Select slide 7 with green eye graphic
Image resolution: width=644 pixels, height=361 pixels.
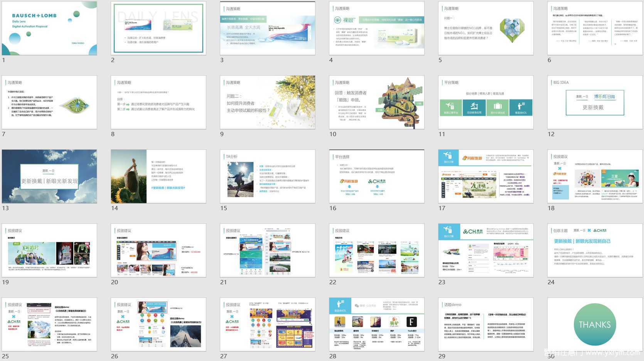pos(49,102)
